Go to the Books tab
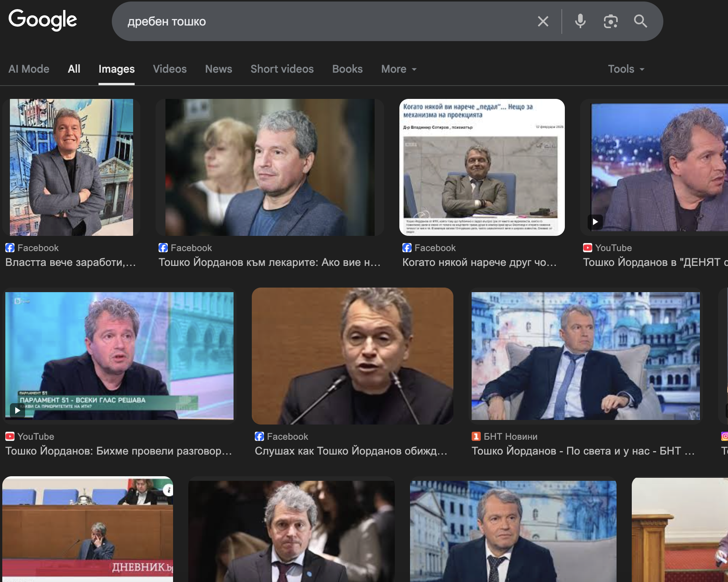Viewport: 728px width, 582px height. (x=347, y=69)
